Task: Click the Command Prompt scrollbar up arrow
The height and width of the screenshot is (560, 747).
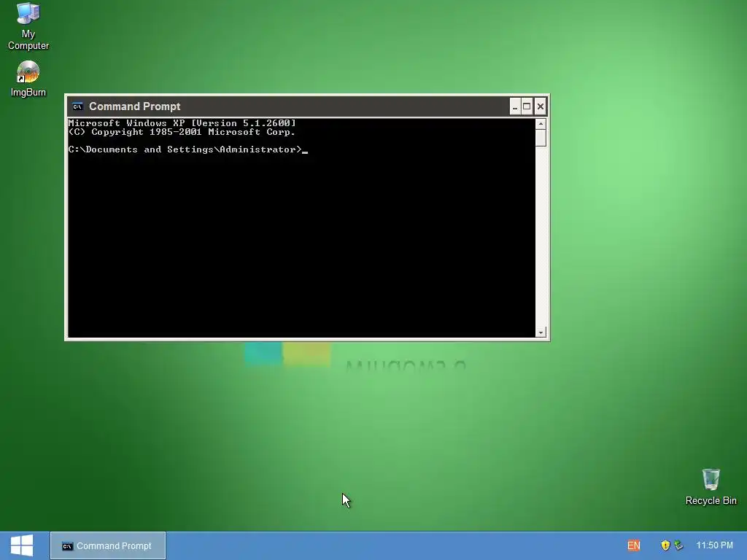Action: pos(541,124)
